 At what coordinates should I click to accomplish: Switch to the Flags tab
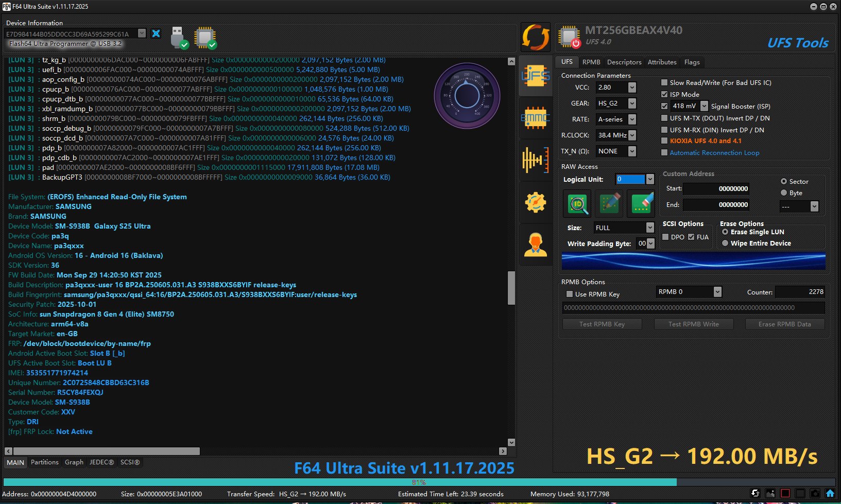[692, 62]
